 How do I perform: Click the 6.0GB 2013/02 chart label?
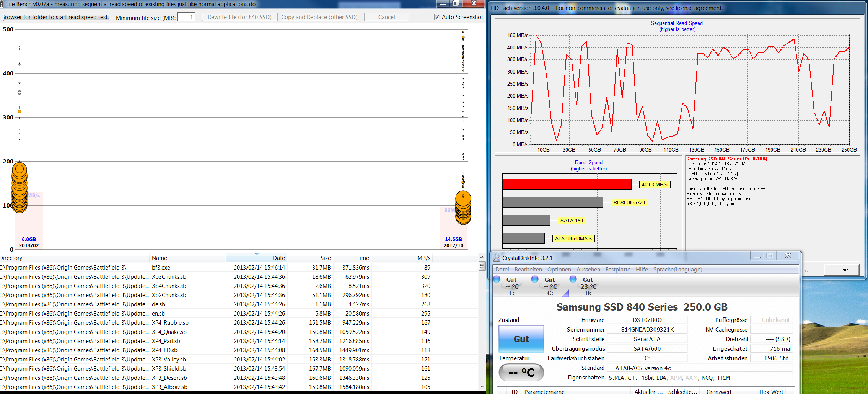point(29,242)
